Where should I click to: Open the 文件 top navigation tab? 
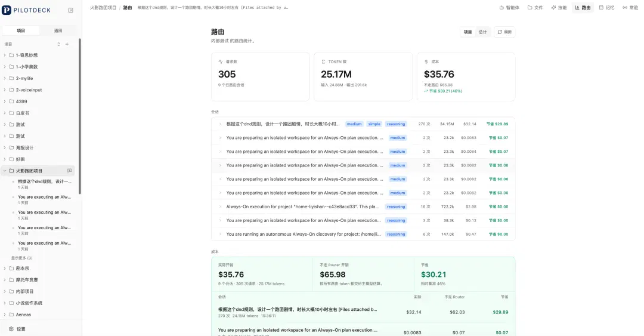tap(535, 7)
